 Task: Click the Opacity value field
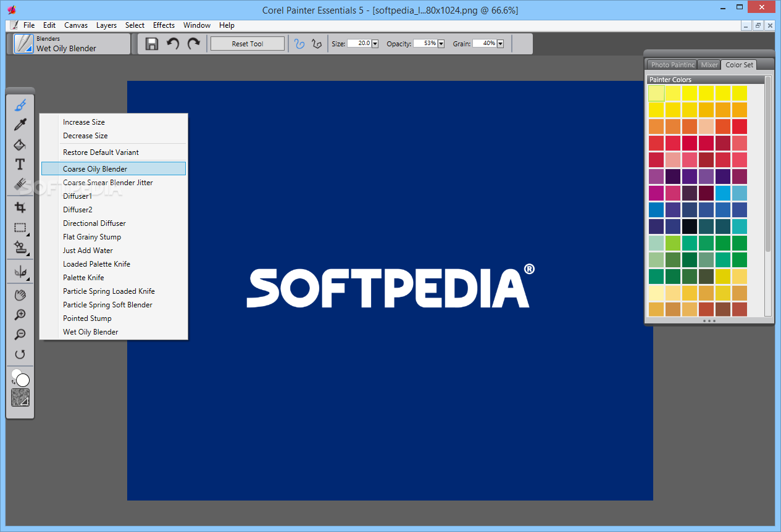[x=425, y=44]
